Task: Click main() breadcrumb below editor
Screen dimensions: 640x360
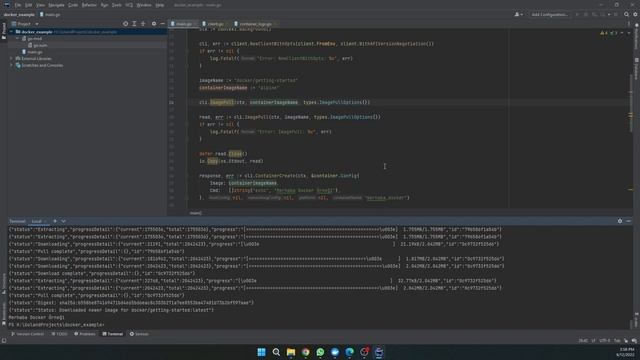Action: 196,213
